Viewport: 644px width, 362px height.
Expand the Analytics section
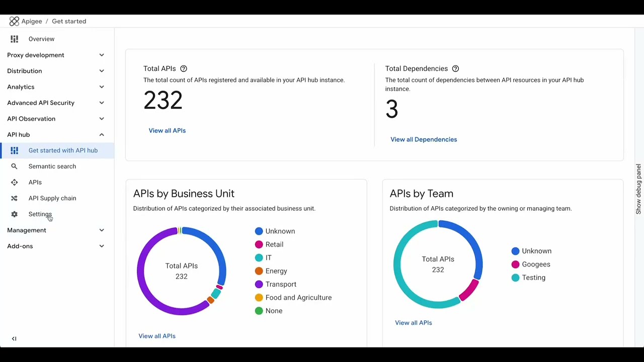[56, 87]
